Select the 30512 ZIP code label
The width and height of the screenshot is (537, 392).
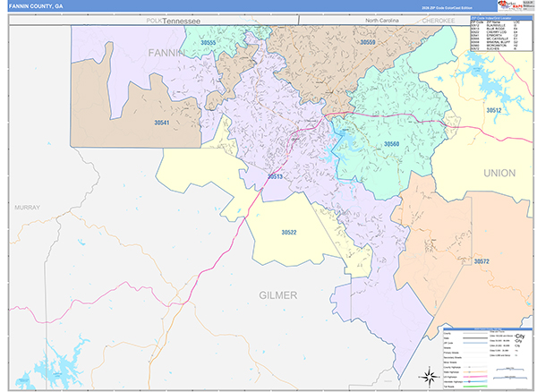(494, 110)
